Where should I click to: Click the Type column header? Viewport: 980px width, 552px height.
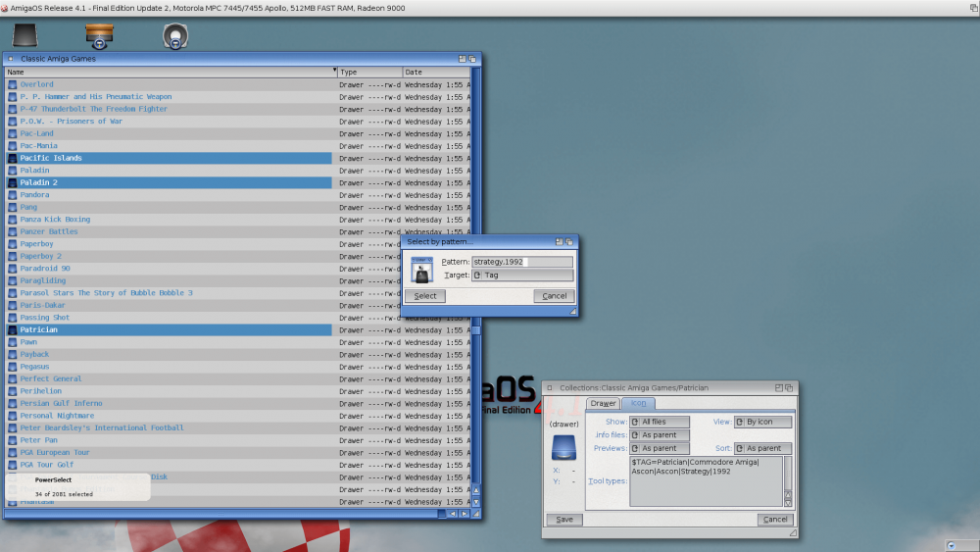[x=370, y=72]
